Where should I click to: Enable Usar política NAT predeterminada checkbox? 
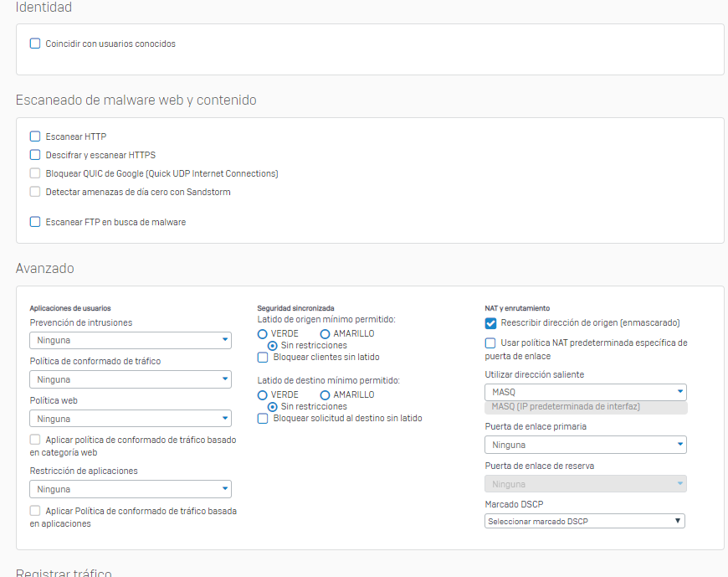(490, 343)
